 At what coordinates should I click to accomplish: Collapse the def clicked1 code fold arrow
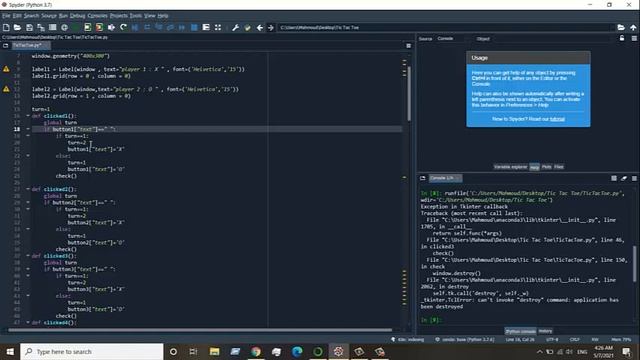click(28, 116)
